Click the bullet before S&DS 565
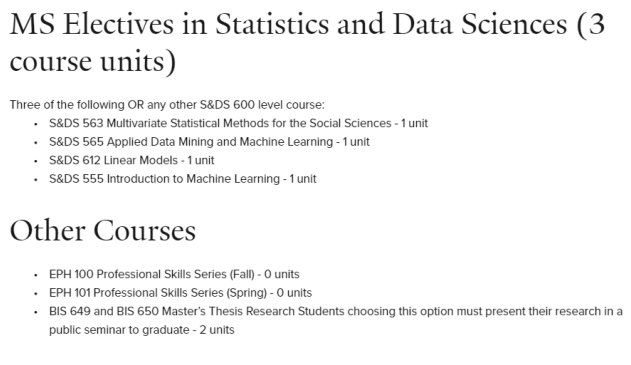Viewport: 631px width, 365px height. [x=36, y=142]
